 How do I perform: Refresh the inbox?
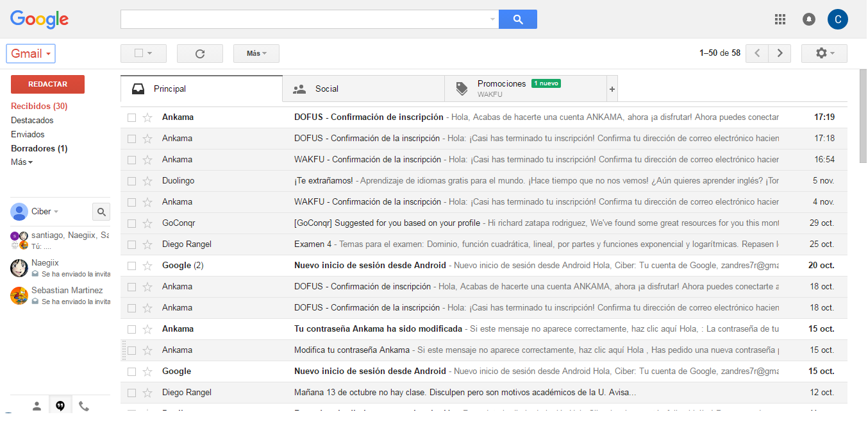199,53
